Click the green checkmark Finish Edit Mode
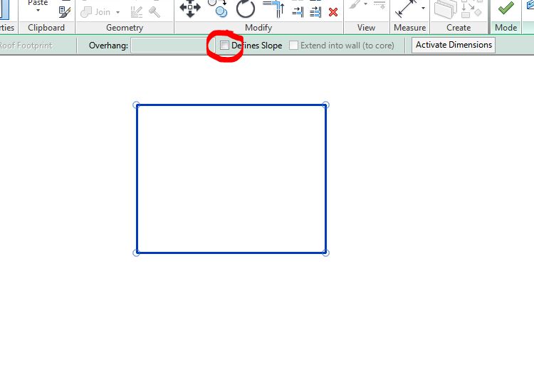 (x=506, y=8)
